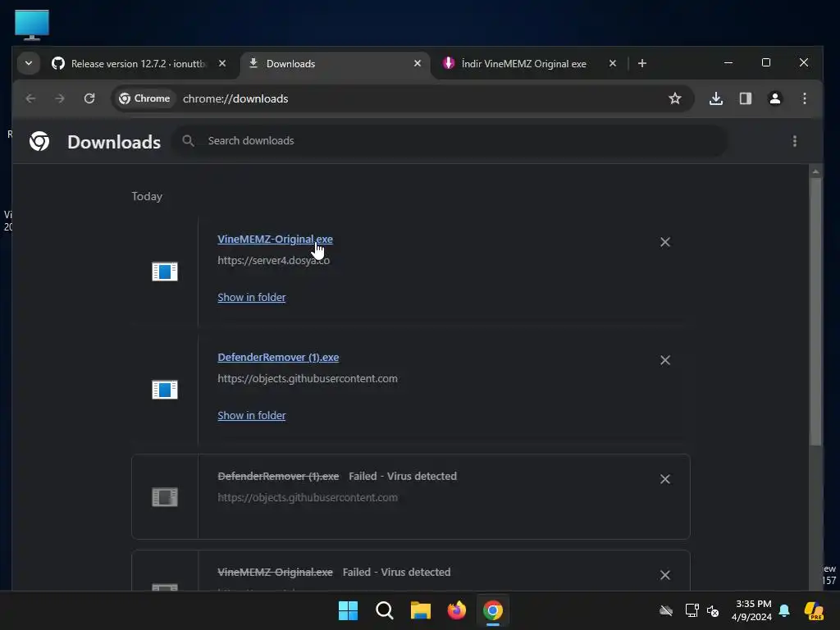The width and height of the screenshot is (840, 630).
Task: Launch Firefox from the taskbar
Action: coord(456,610)
